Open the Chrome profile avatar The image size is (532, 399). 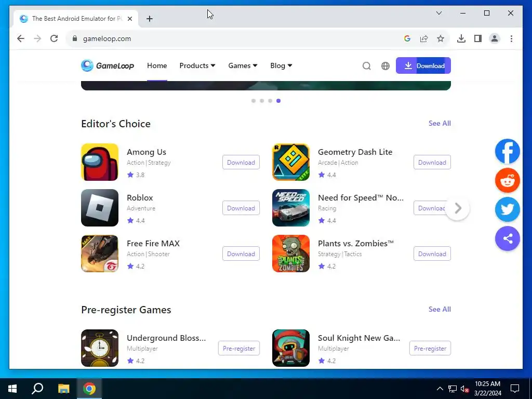click(495, 38)
